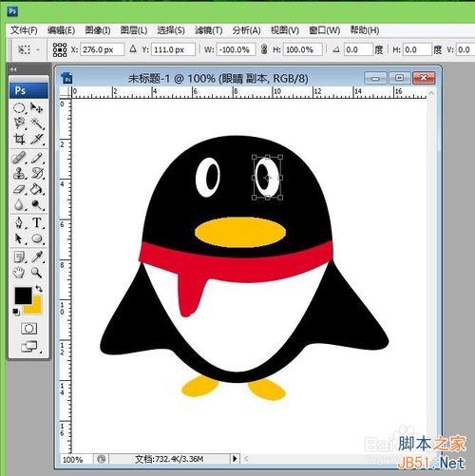Click the document size text 文档:732.4K/3.36M
Screen dimensions: 475x476
pyautogui.click(x=169, y=459)
